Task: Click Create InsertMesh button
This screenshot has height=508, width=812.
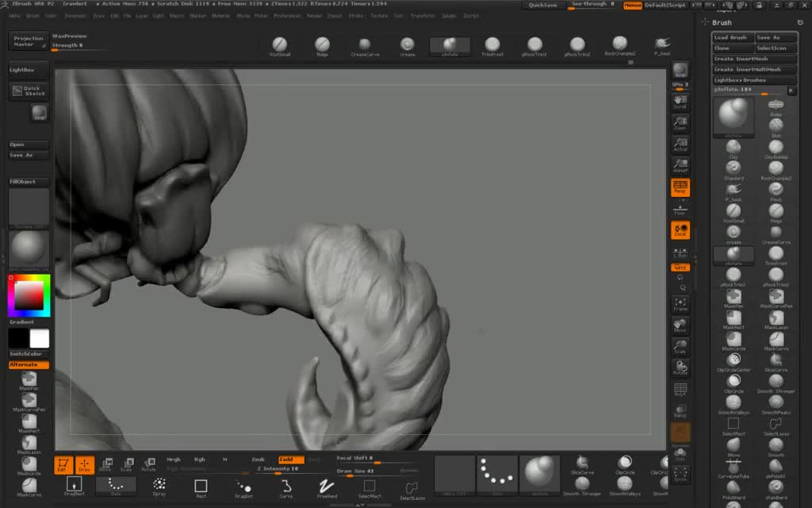Action: (x=754, y=59)
